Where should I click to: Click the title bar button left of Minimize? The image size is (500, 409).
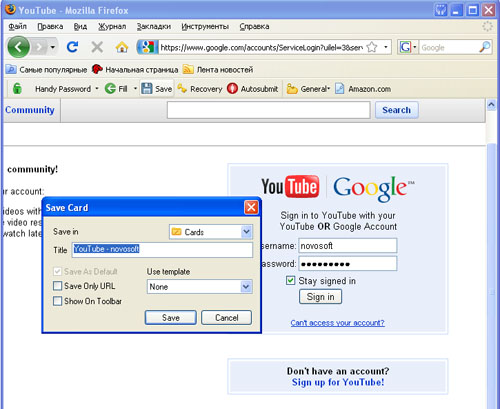441,10
